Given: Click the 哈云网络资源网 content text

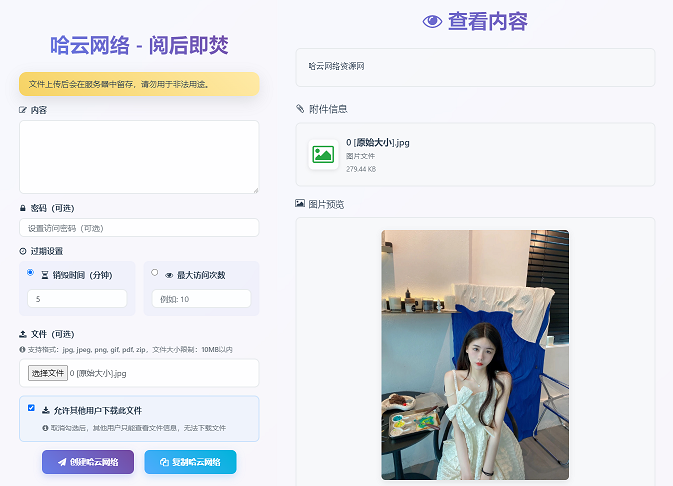Looking at the screenshot, I should pos(336,66).
